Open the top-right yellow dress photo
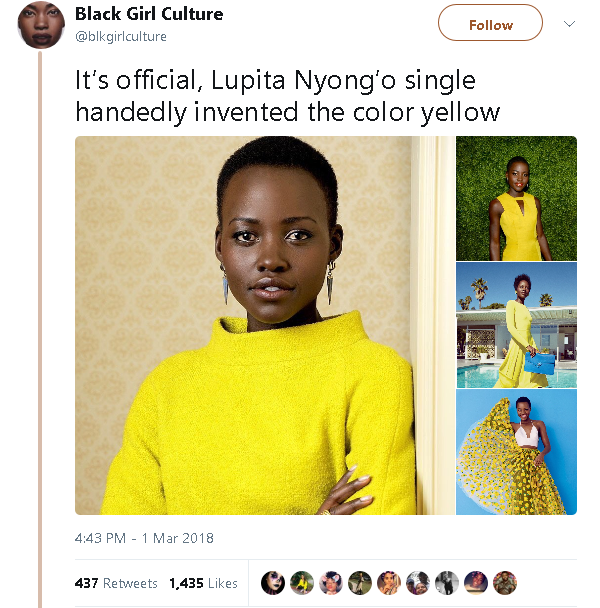600x608 pixels. pos(516,198)
